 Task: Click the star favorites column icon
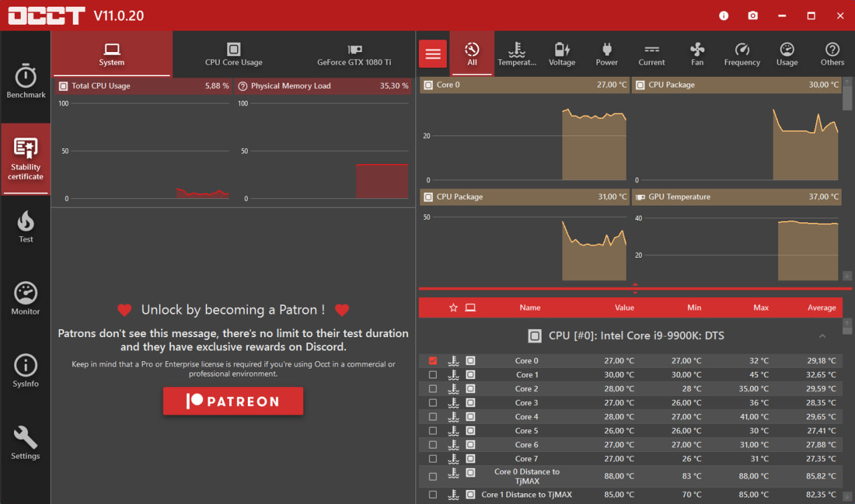tap(454, 308)
